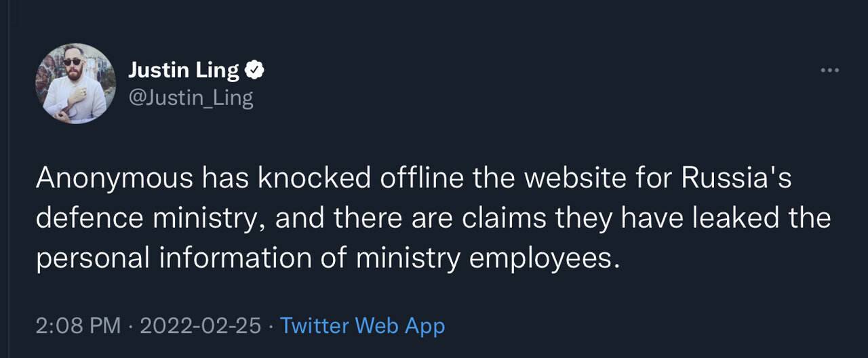Click the 2:08 PM timestamp

(78, 325)
